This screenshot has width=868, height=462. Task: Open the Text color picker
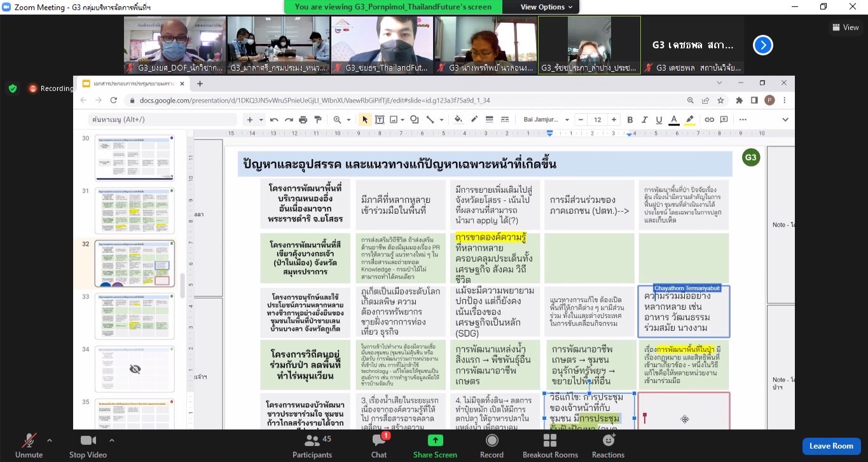click(674, 120)
